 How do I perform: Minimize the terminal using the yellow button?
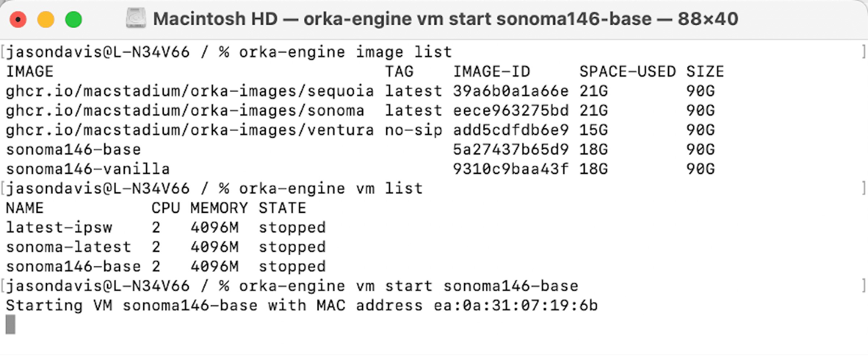pos(46,19)
